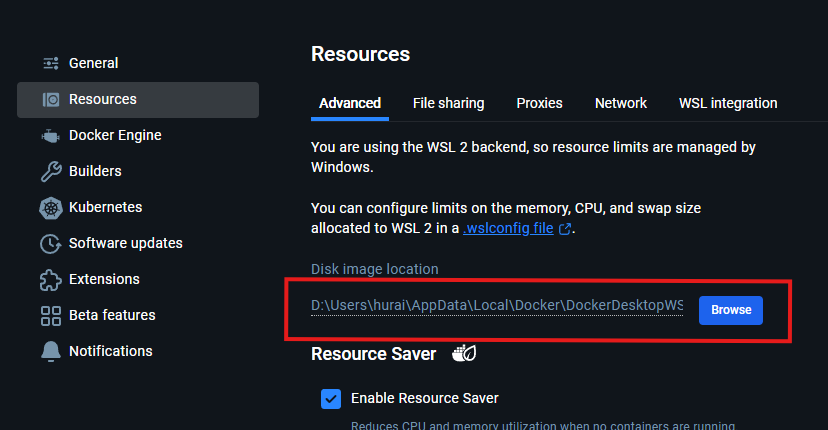Click the Resources disk icon in sidebar
This screenshot has height=430, width=828.
51,99
